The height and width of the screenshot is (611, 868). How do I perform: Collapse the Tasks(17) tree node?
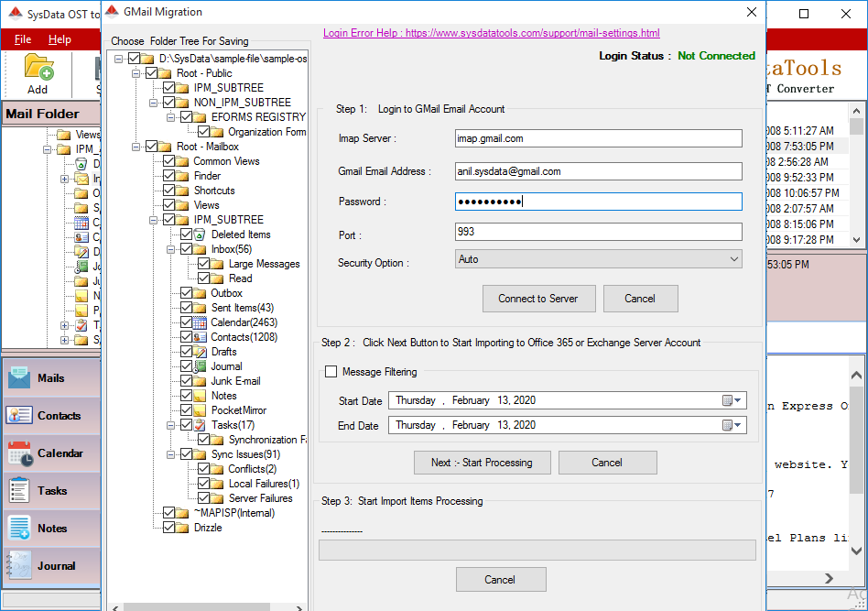170,425
